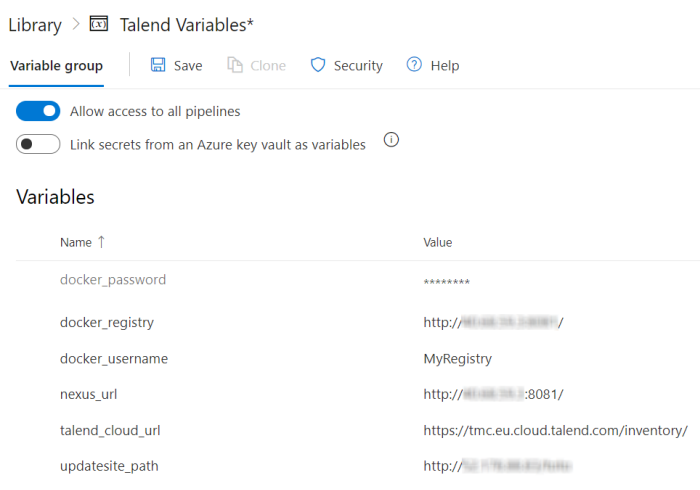Click the breadcrumb chevron after Library

(75, 25)
